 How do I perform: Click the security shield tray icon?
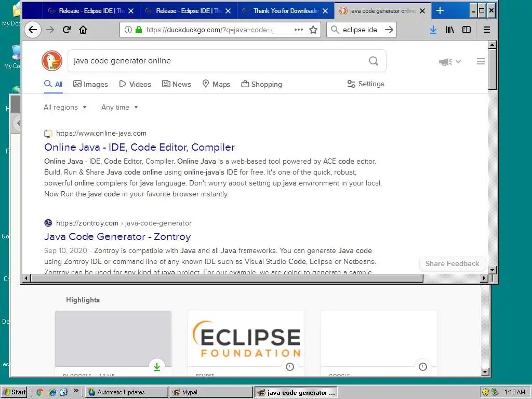pos(486,392)
